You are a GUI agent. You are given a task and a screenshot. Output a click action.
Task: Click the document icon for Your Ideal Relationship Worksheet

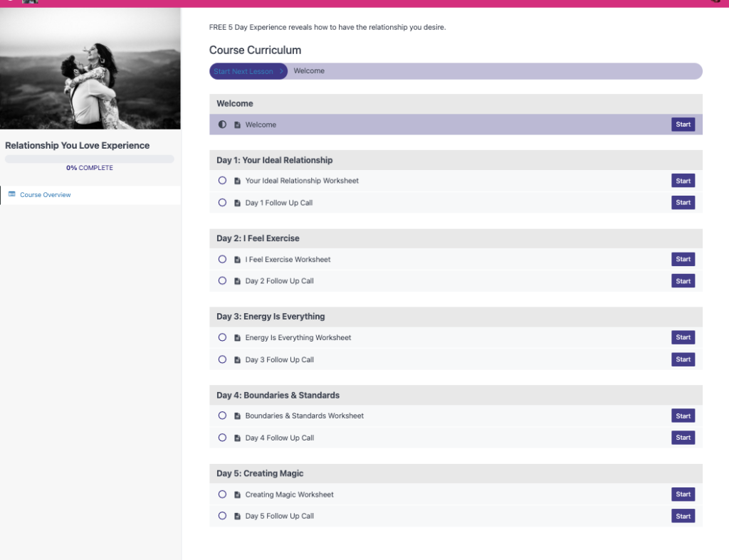click(237, 181)
